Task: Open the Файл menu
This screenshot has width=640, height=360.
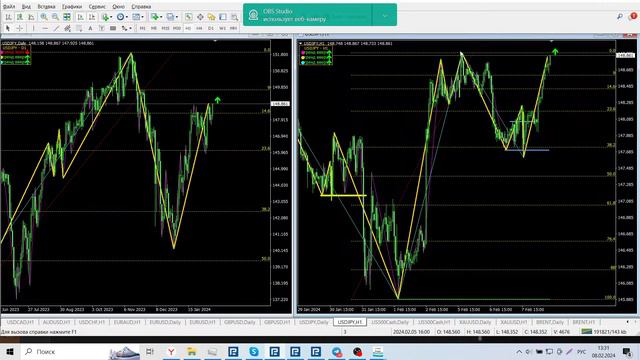Action: [9, 7]
